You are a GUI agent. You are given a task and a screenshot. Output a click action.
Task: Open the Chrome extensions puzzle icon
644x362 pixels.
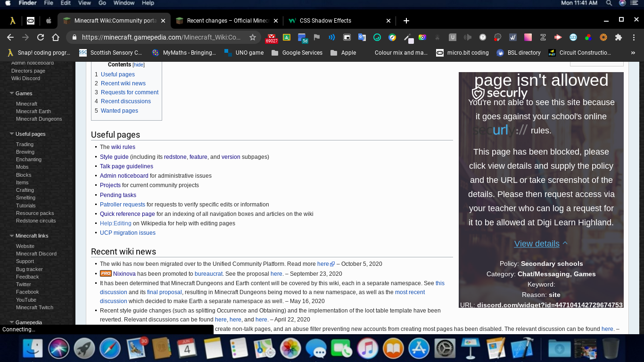pyautogui.click(x=619, y=37)
